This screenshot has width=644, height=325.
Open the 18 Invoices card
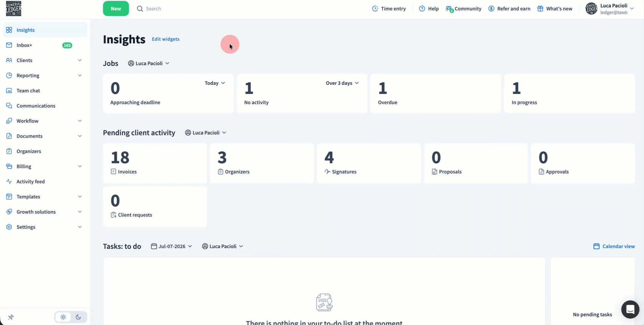click(155, 163)
